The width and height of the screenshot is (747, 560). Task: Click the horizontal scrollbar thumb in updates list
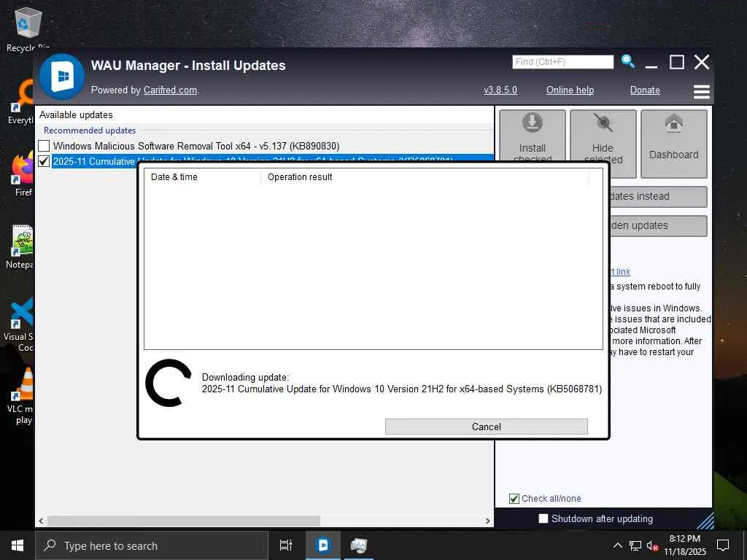pyautogui.click(x=184, y=521)
